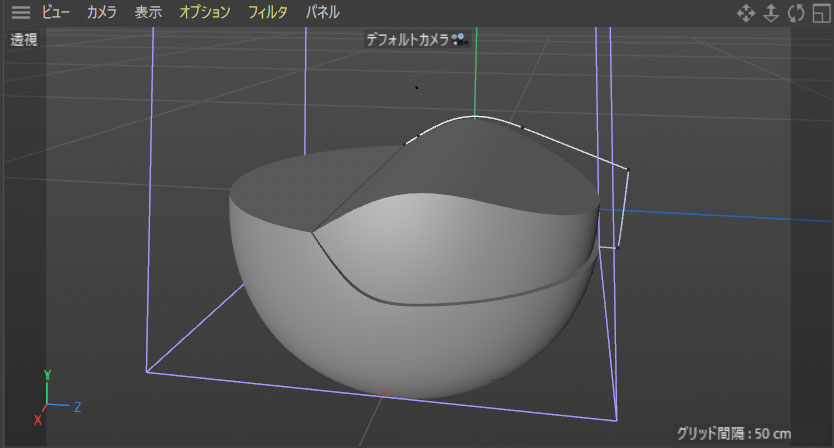The height and width of the screenshot is (448, 834).
Task: Click the camera icon beside デフォルトカメラ
Action: coord(459,40)
